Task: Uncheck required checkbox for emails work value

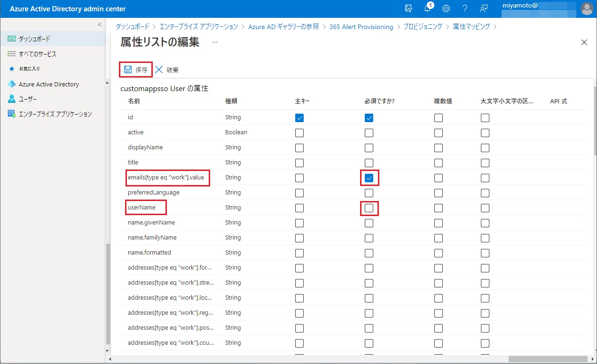Action: coord(369,178)
